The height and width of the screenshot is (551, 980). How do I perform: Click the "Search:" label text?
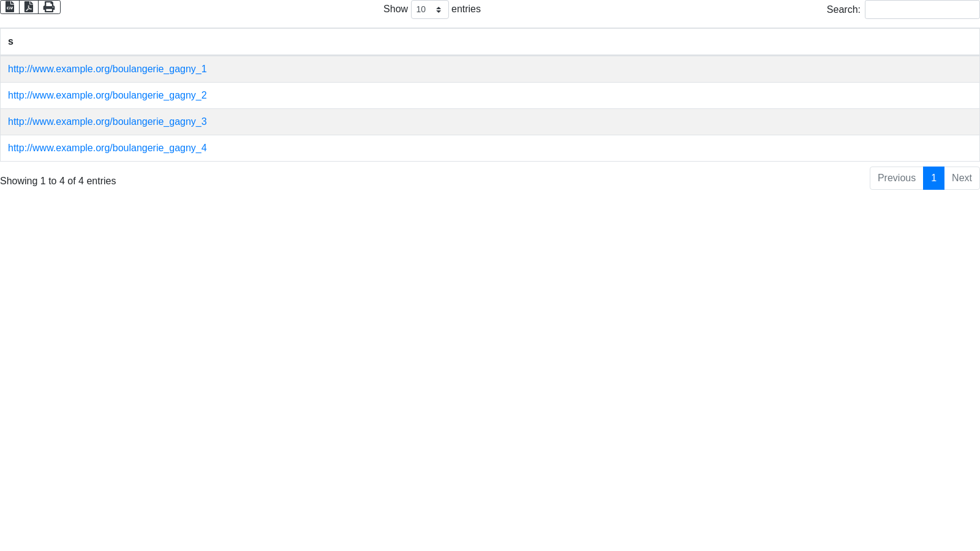tap(843, 10)
